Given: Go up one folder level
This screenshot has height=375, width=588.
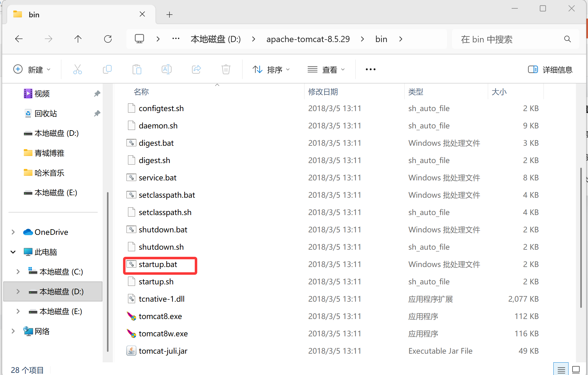Looking at the screenshot, I should click(78, 39).
